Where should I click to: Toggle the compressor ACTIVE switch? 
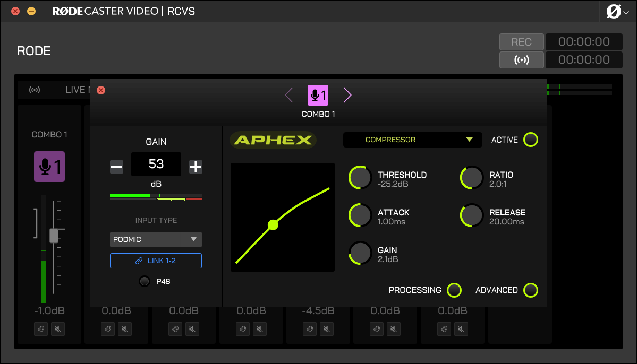pyautogui.click(x=531, y=140)
